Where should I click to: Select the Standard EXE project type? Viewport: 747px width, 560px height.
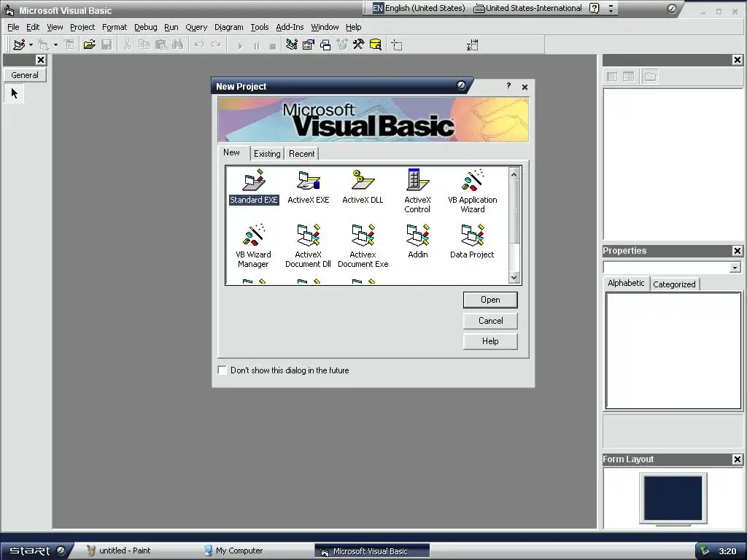pos(253,187)
